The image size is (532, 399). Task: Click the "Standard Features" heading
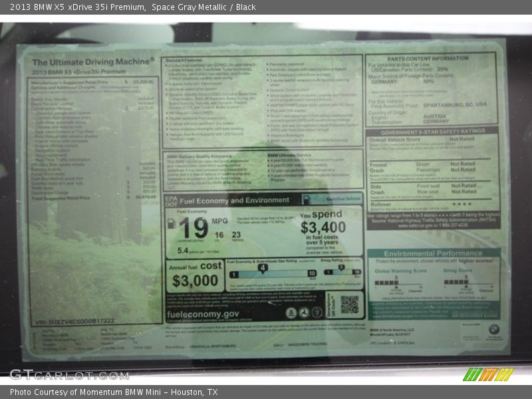(x=184, y=60)
